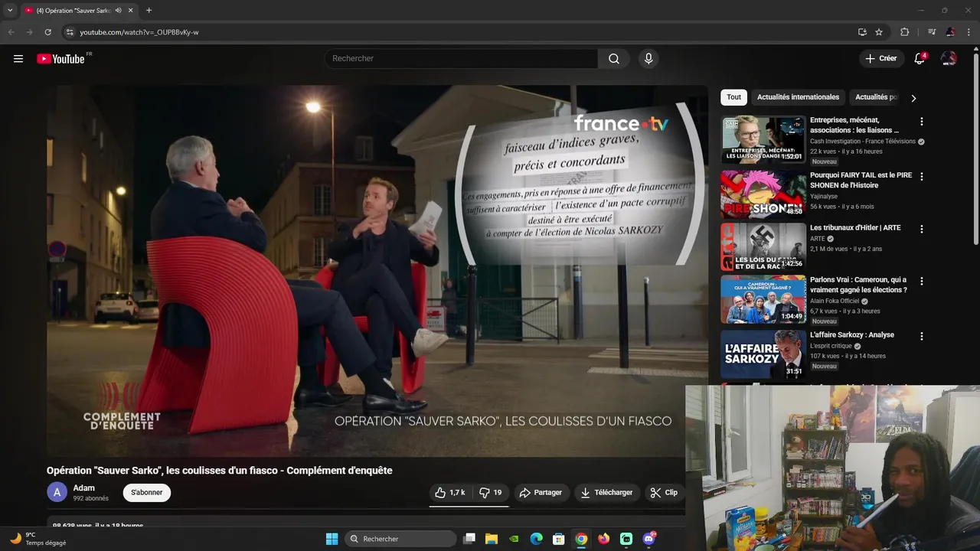Screen dimensions: 980x551
Task: Open the weather widget Temps dégagé
Action: 38,539
